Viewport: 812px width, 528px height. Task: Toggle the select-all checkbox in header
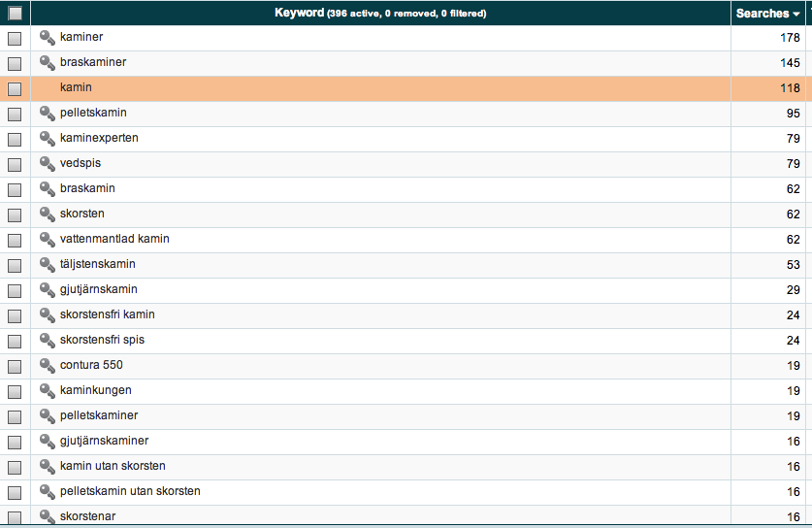tap(15, 14)
